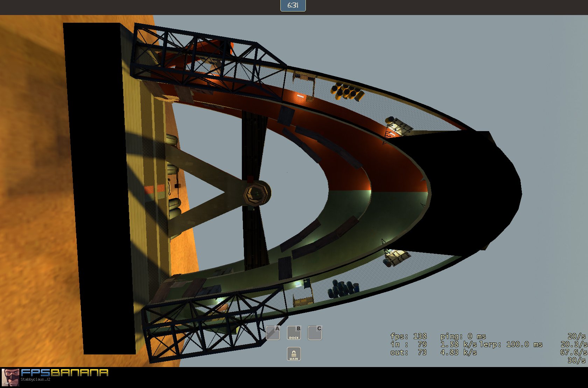Click the 30/s rate value

(x=577, y=360)
